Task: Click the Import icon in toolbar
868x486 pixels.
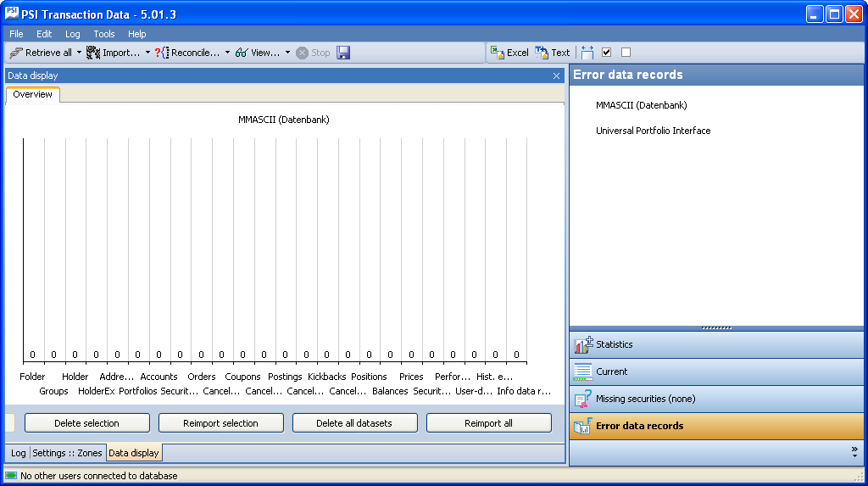Action: tap(93, 53)
